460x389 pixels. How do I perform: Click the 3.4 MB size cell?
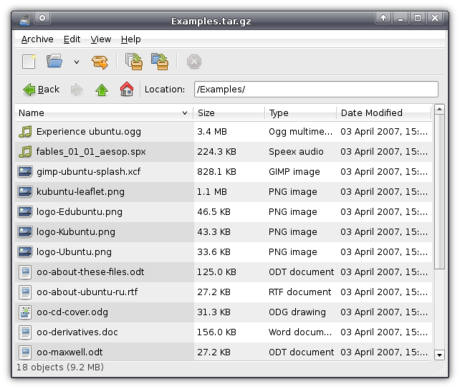[x=212, y=132]
